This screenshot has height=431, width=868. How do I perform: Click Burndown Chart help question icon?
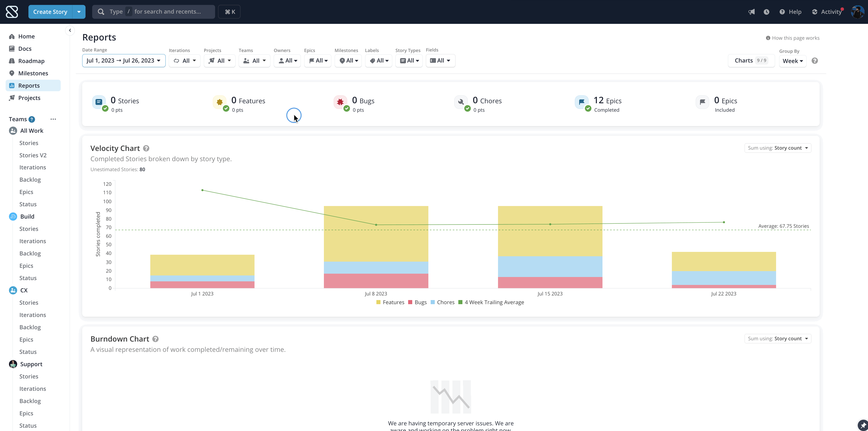coord(155,339)
